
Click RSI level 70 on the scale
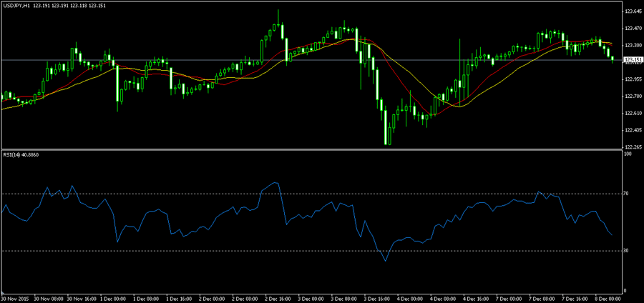click(x=628, y=194)
